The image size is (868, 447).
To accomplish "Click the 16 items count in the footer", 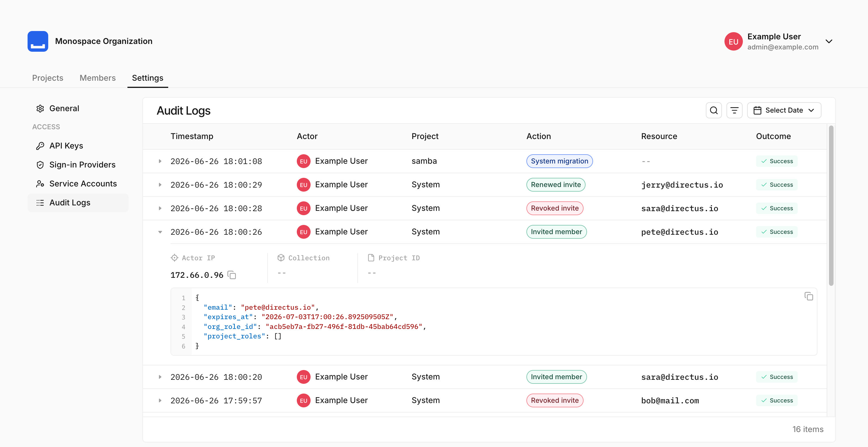I will tap(808, 429).
